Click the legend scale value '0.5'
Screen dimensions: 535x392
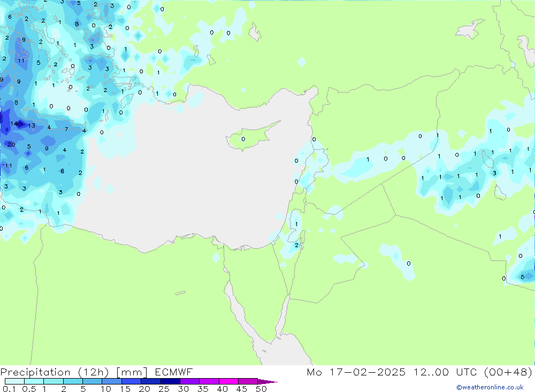tap(29, 389)
